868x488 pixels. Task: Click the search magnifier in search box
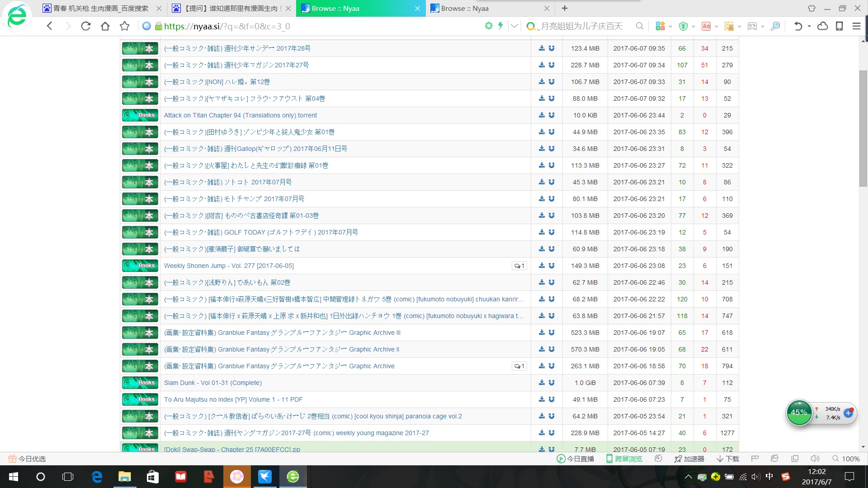pos(639,26)
